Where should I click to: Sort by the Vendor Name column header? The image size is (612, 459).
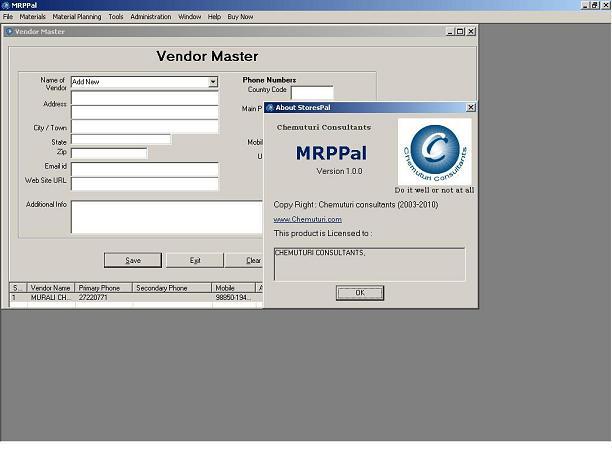pyautogui.click(x=50, y=288)
